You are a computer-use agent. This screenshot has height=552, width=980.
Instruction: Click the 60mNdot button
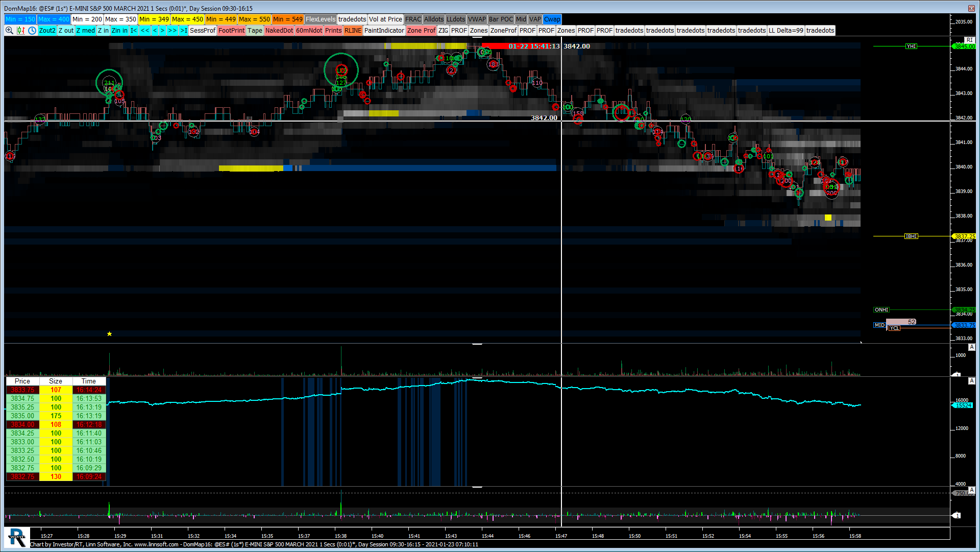click(x=309, y=31)
